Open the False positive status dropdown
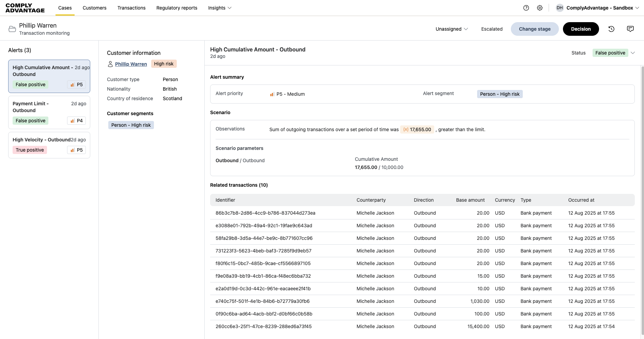The image size is (644, 339). (613, 53)
